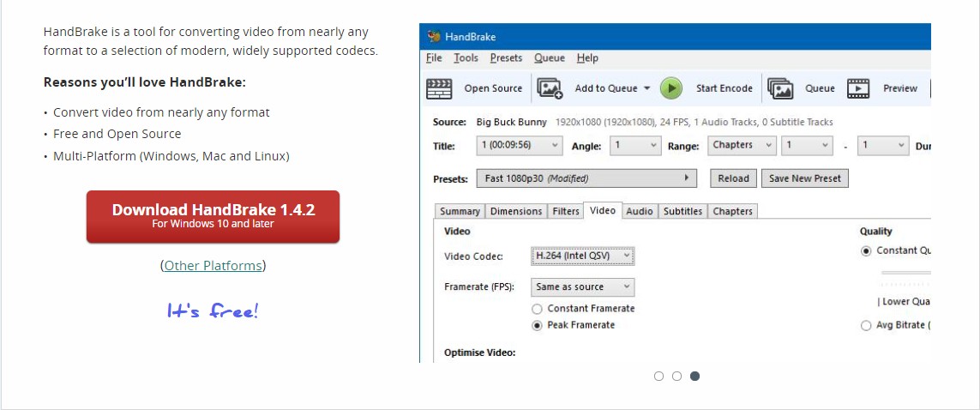Click the 'It's free!' handwritten text
The image size is (980, 410).
[x=213, y=311]
